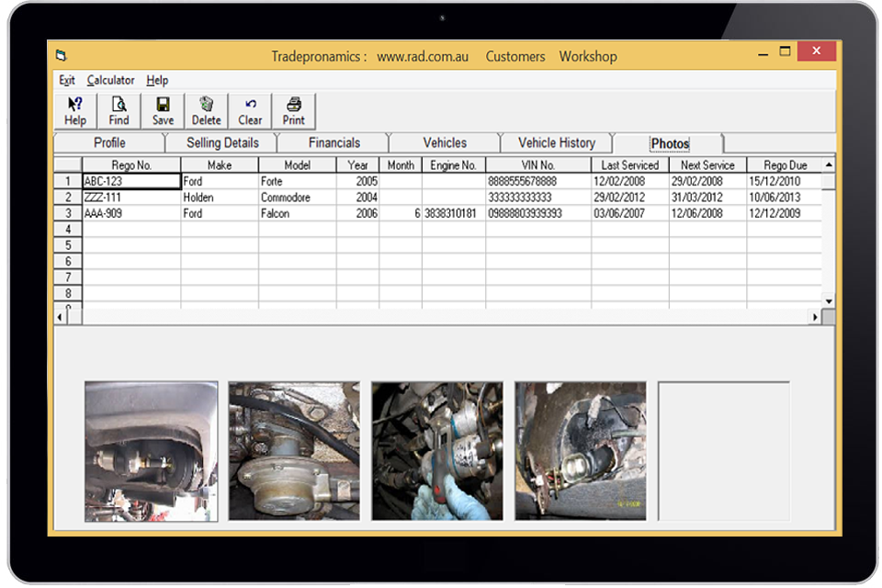882x588 pixels.
Task: Switch to the Vehicles tab
Action: [x=445, y=143]
